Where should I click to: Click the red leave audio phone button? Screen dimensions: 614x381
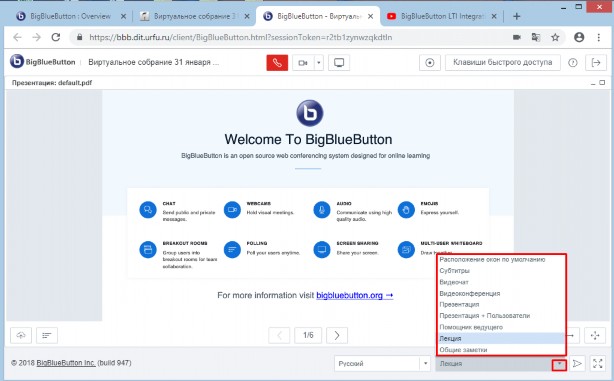point(277,63)
